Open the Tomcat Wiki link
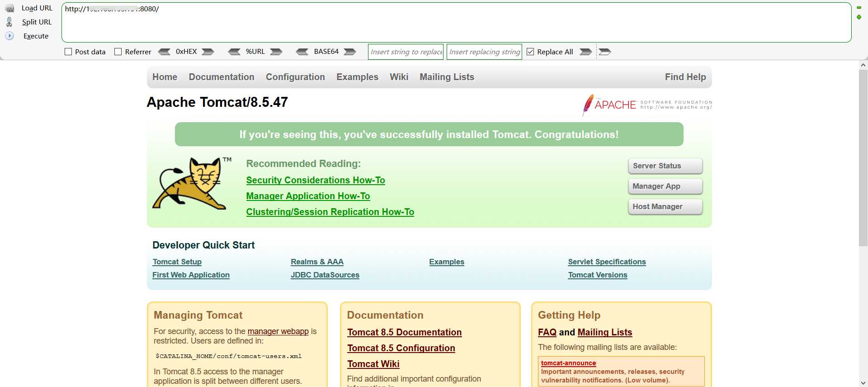Image resolution: width=868 pixels, height=387 pixels. point(373,364)
